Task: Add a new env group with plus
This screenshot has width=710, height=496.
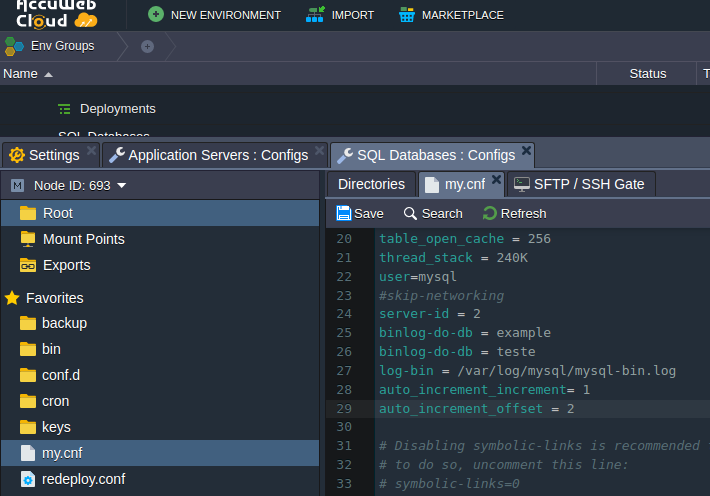Action: click(147, 46)
